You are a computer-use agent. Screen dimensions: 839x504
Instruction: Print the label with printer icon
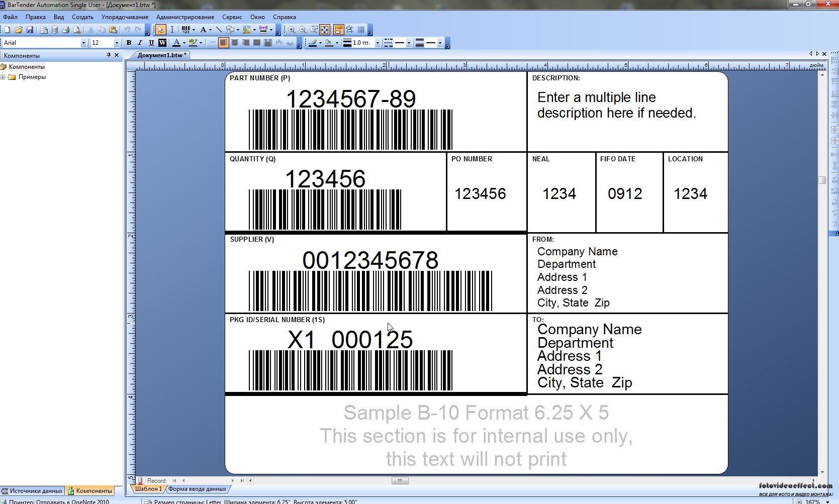click(65, 30)
